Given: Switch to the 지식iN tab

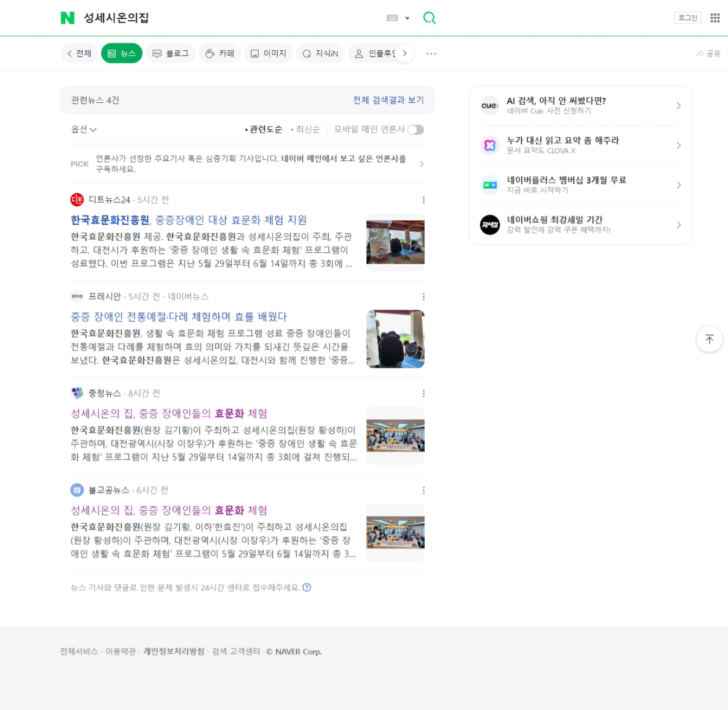Looking at the screenshot, I should coord(321,53).
